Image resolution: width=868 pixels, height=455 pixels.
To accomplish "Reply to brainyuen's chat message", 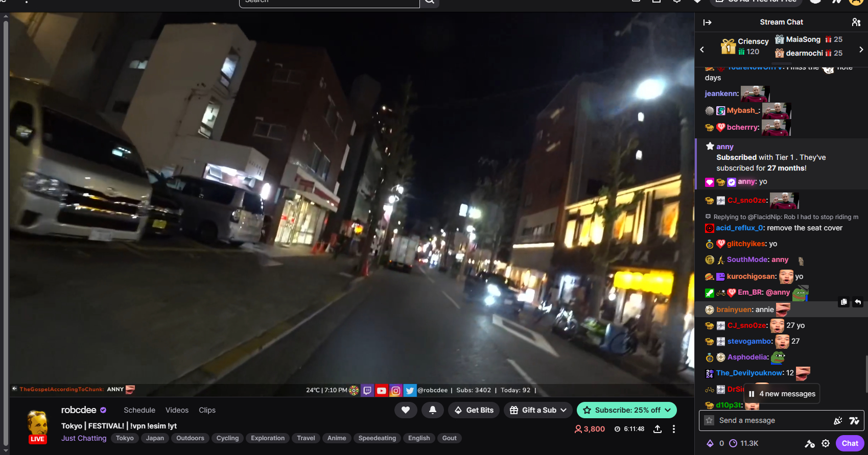I will (x=858, y=302).
